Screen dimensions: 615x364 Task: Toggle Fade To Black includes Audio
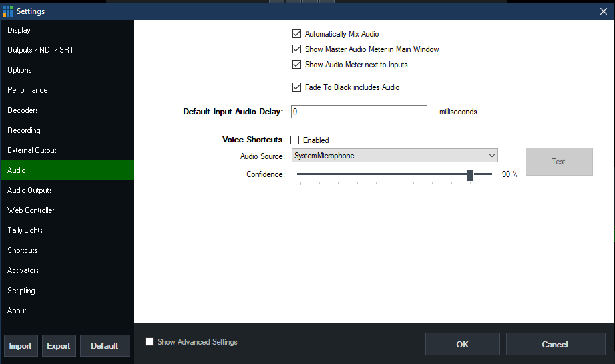pos(296,87)
